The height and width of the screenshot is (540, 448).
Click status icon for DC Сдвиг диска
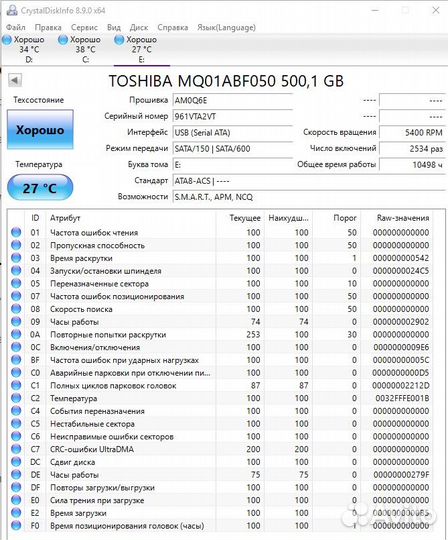coord(16,462)
